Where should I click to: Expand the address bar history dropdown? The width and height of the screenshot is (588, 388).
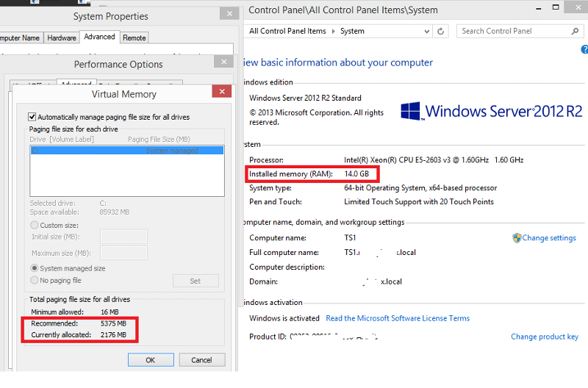(x=427, y=31)
